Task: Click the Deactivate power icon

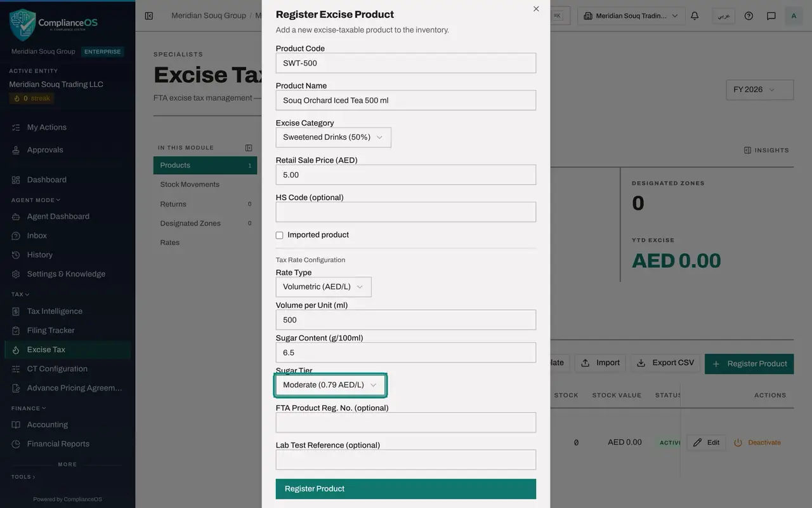Action: [x=738, y=443]
